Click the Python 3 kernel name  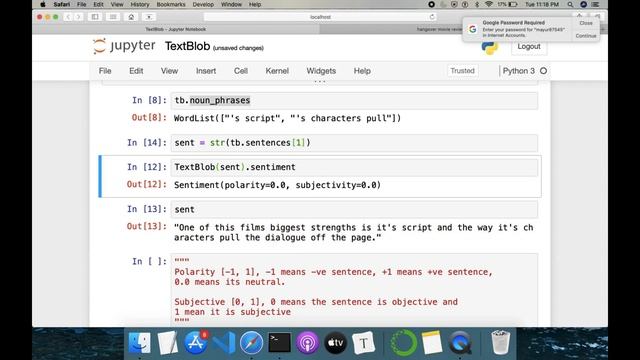click(x=518, y=71)
